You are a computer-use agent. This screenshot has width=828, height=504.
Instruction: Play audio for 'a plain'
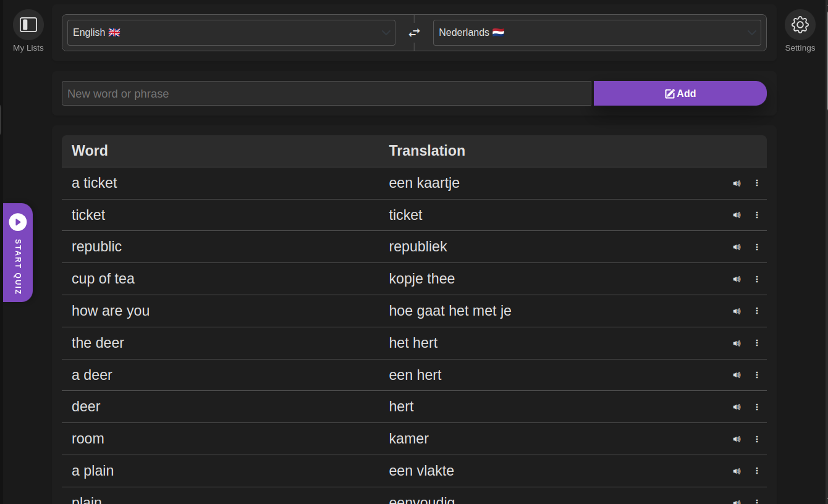pos(737,471)
